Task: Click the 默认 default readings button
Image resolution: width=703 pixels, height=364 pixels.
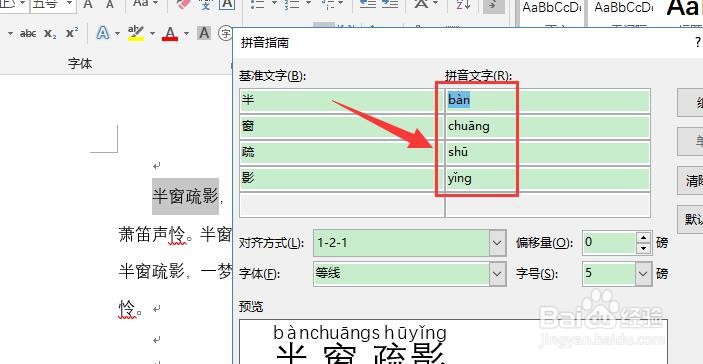Action: [x=690, y=220]
